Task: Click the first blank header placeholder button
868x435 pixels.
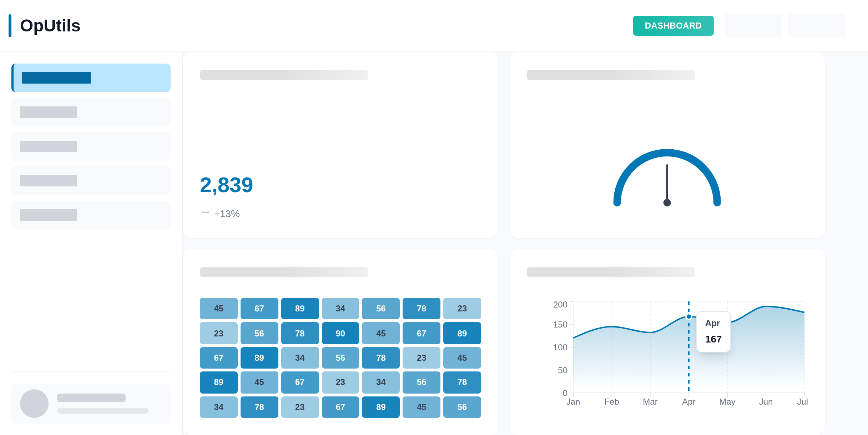Action: point(753,26)
